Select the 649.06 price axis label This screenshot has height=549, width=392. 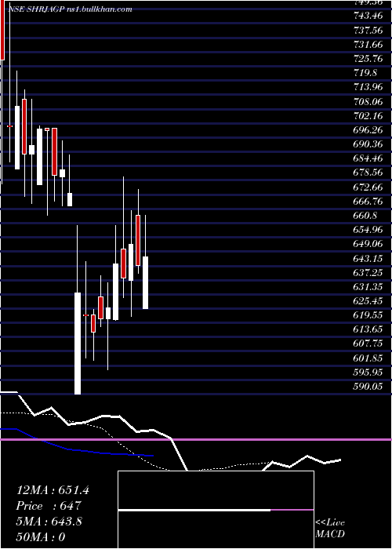coord(368,244)
